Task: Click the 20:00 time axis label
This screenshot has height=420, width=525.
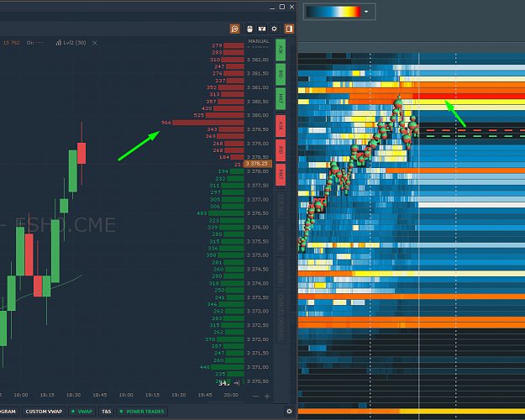Action: pyautogui.click(x=231, y=395)
